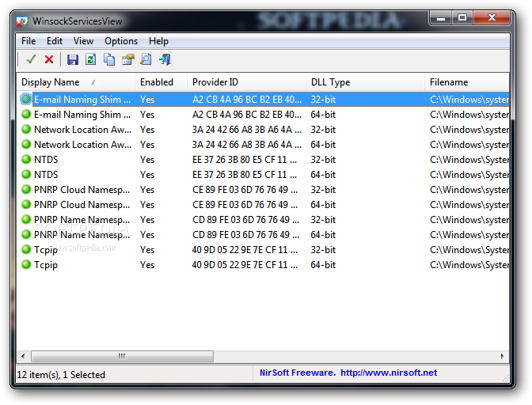Click green icon of 32-bit PNRP Name Namesp... row
The height and width of the screenshot is (405, 532).
(26, 220)
